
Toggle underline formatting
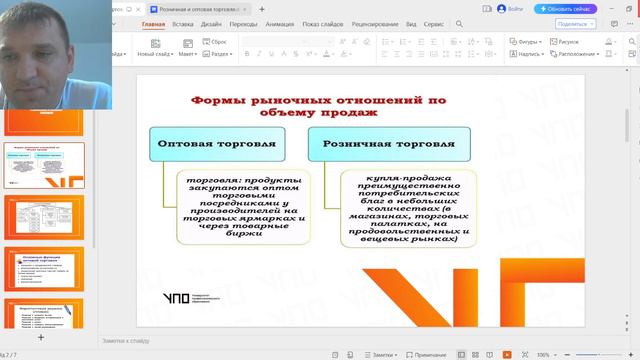(x=271, y=54)
